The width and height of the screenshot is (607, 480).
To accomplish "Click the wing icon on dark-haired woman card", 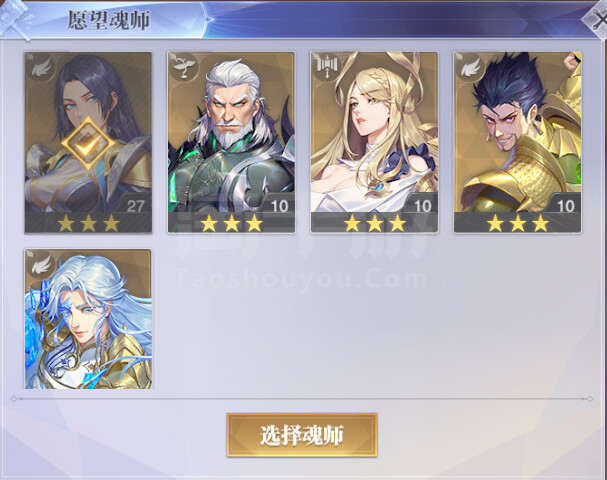I will tap(42, 68).
